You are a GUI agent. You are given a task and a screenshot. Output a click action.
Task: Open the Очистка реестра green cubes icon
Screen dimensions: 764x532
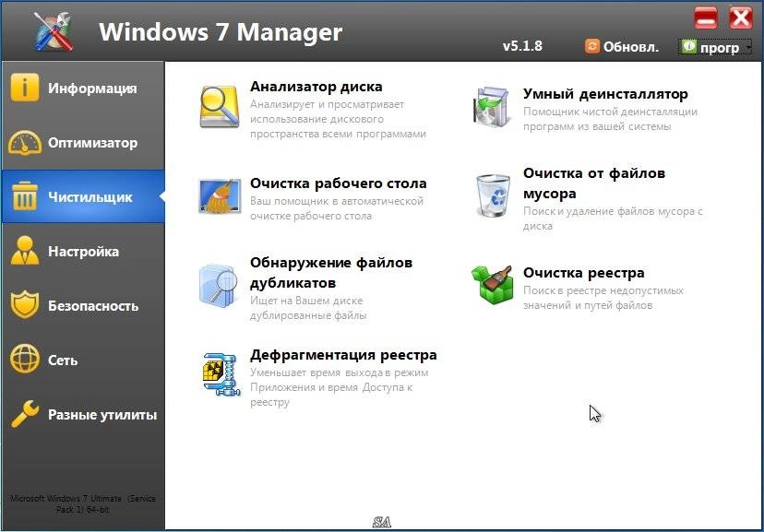tap(492, 285)
